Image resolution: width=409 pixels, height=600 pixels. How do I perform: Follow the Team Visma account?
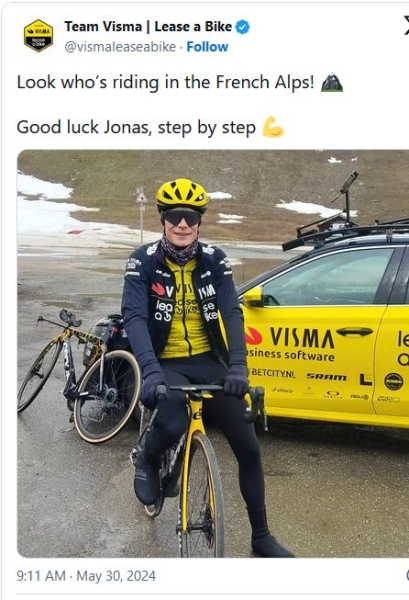[207, 47]
